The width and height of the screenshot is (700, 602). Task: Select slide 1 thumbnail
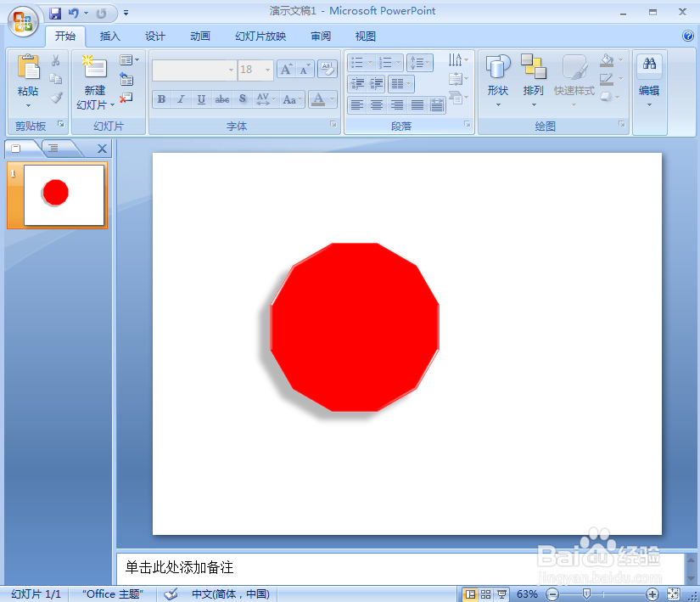tap(64, 195)
